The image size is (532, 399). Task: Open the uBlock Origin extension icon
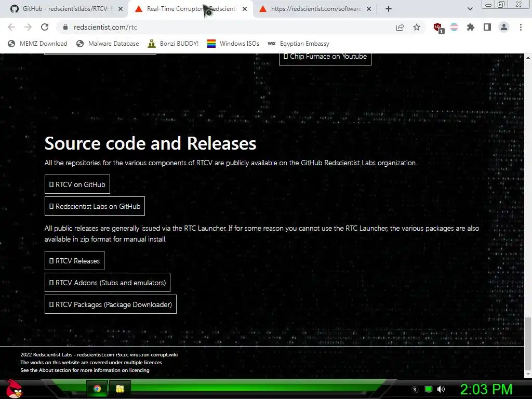(438, 28)
